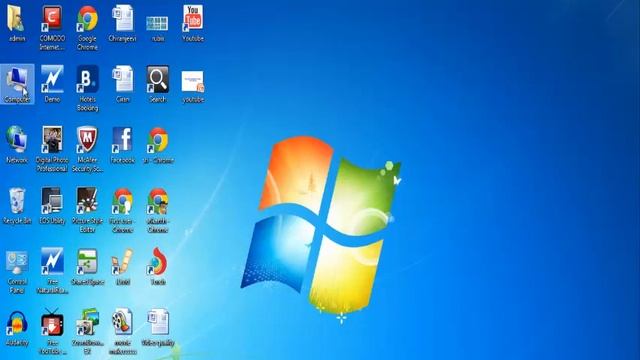
Task: Launch Digital Photo Professional shortcut
Action: 52,140
